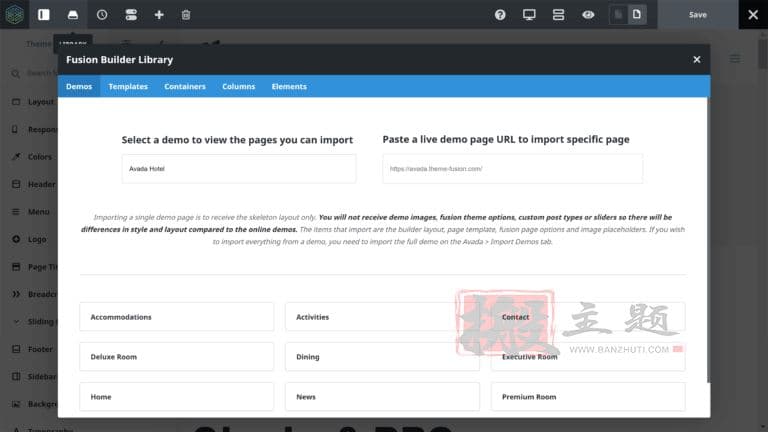Import the Executive Room demo page

[x=588, y=357]
